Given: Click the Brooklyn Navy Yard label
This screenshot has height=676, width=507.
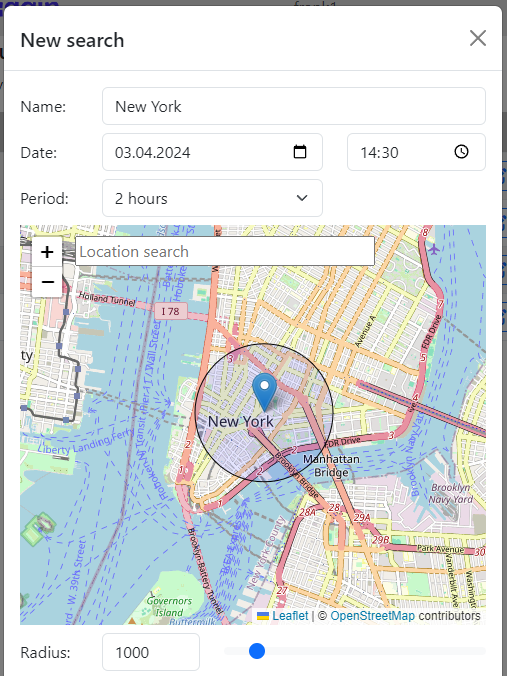Looking at the screenshot, I should point(451,493).
